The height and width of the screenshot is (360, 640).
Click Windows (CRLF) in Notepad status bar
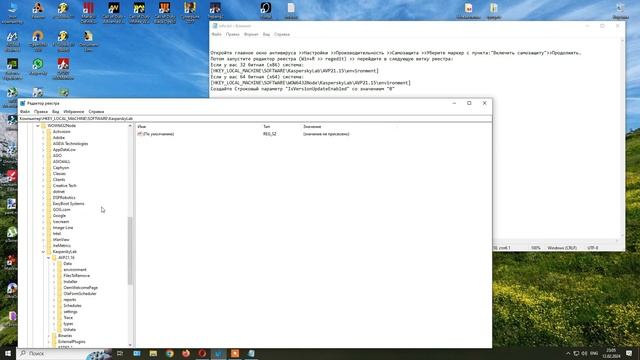(x=562, y=248)
